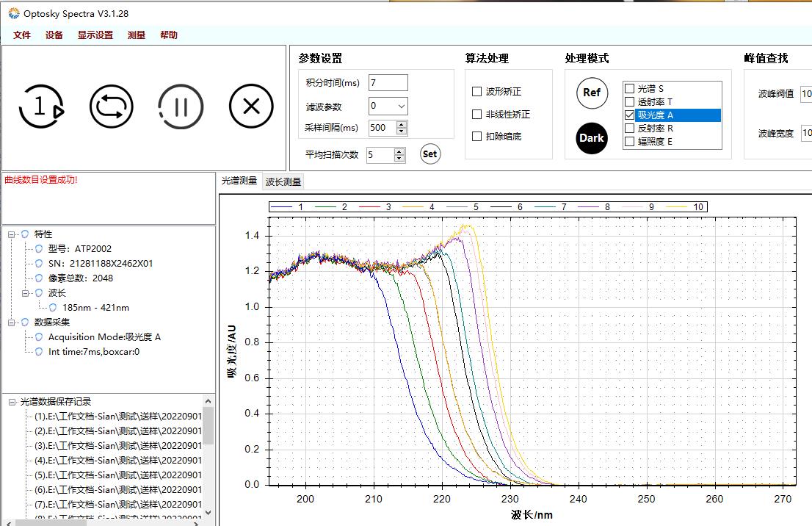The image size is (812, 526).
Task: Click the black Dark button
Action: 592,138
